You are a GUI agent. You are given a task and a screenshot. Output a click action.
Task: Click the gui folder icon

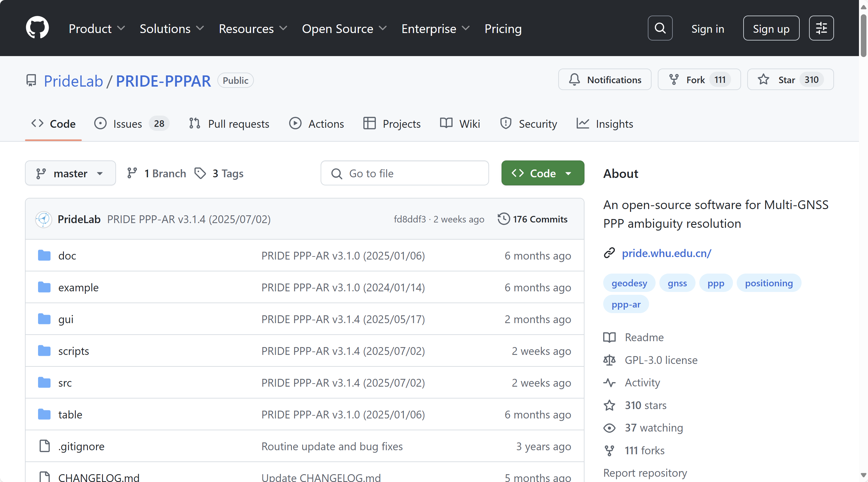[44, 319]
